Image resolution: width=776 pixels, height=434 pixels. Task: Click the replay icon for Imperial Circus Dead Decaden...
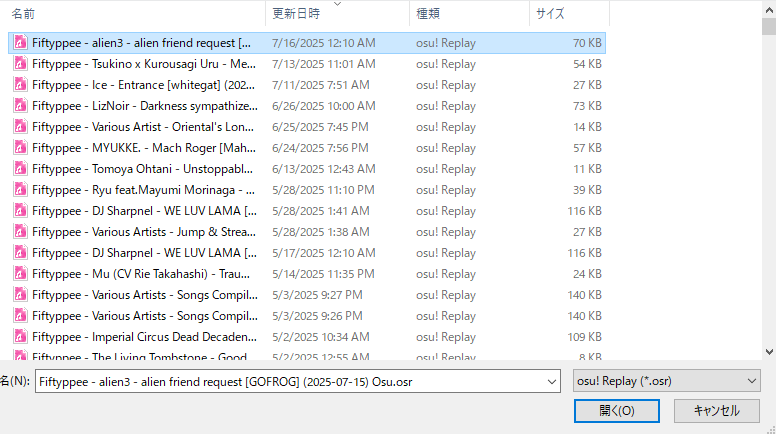pyautogui.click(x=20, y=337)
